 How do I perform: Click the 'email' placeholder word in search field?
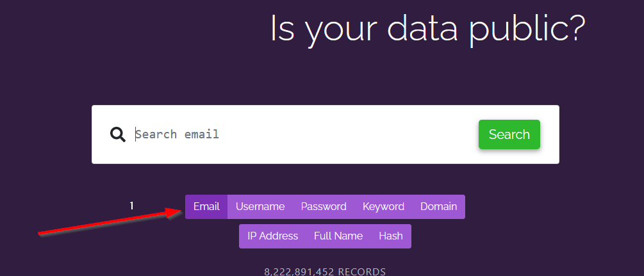[x=202, y=134]
